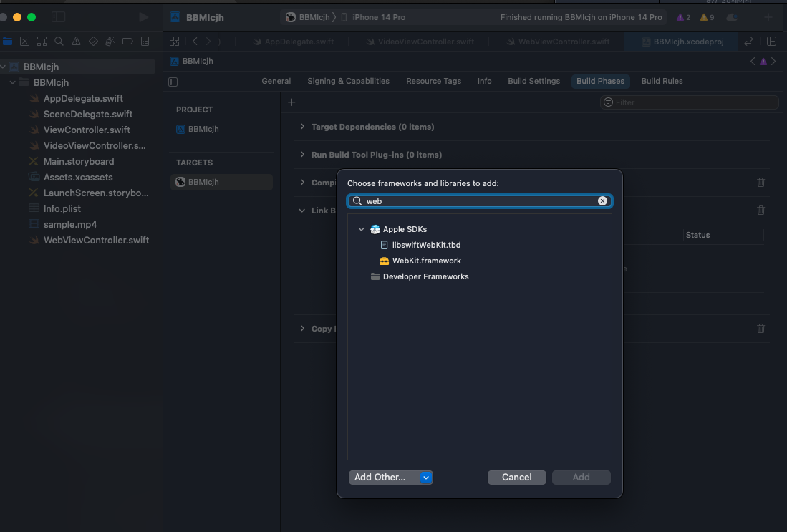Delete the Copy Bundle Resources phase trash
This screenshot has height=532, width=787.
[x=761, y=328]
